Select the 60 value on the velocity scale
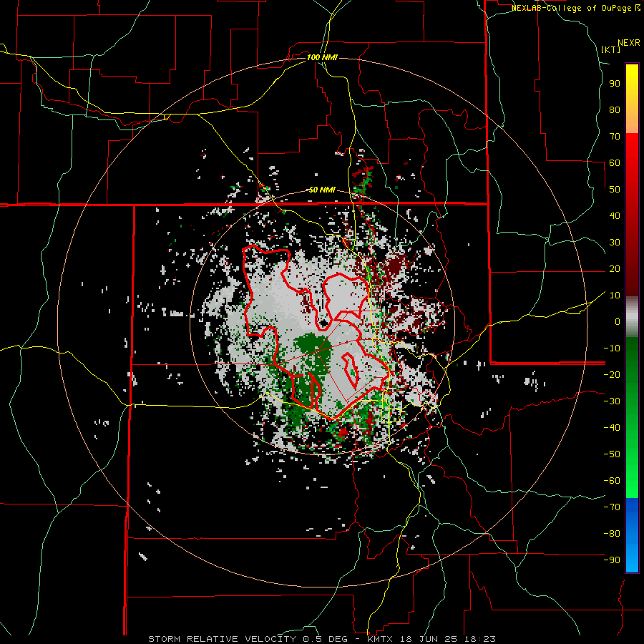This screenshot has width=644, height=644. point(615,162)
